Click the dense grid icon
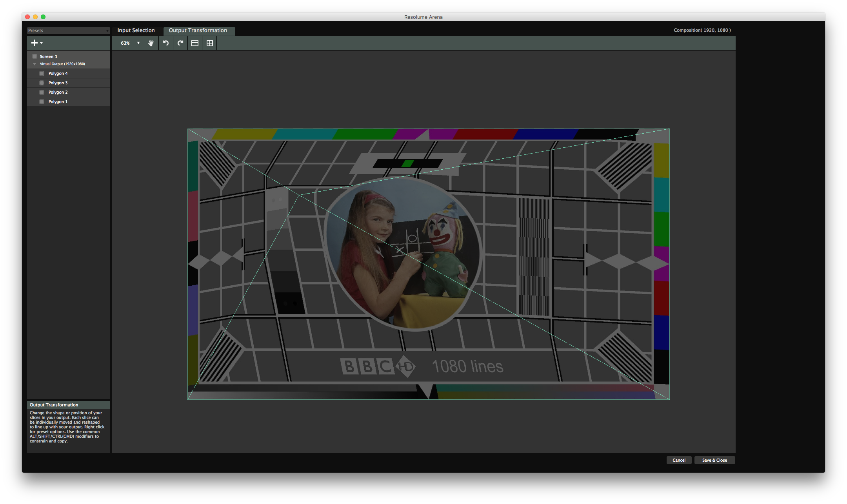The width and height of the screenshot is (847, 504). [x=195, y=43]
